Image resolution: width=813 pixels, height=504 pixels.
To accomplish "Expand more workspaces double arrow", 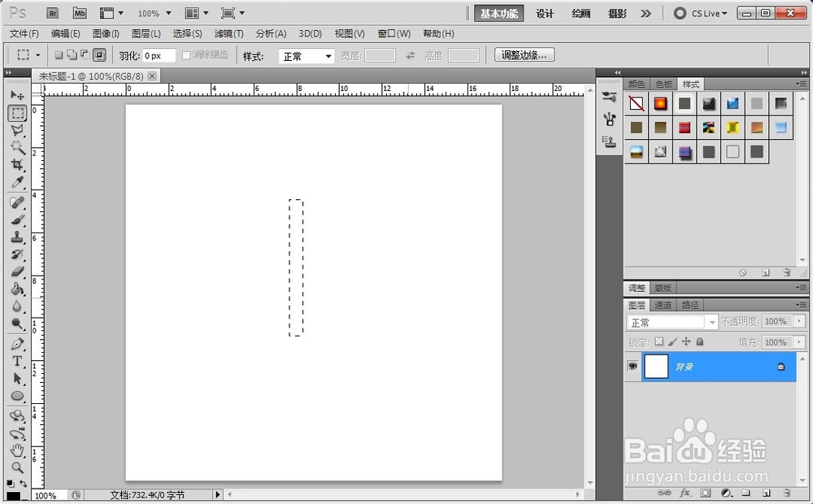I will (x=646, y=14).
